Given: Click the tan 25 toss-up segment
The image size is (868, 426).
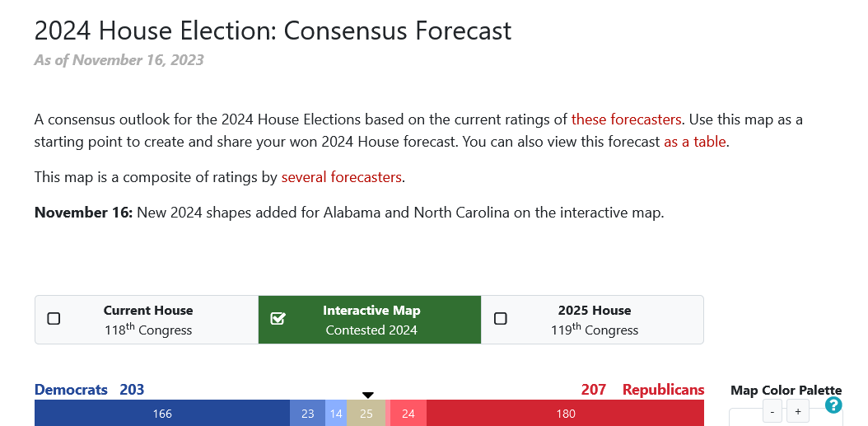Looking at the screenshot, I should click(x=366, y=414).
